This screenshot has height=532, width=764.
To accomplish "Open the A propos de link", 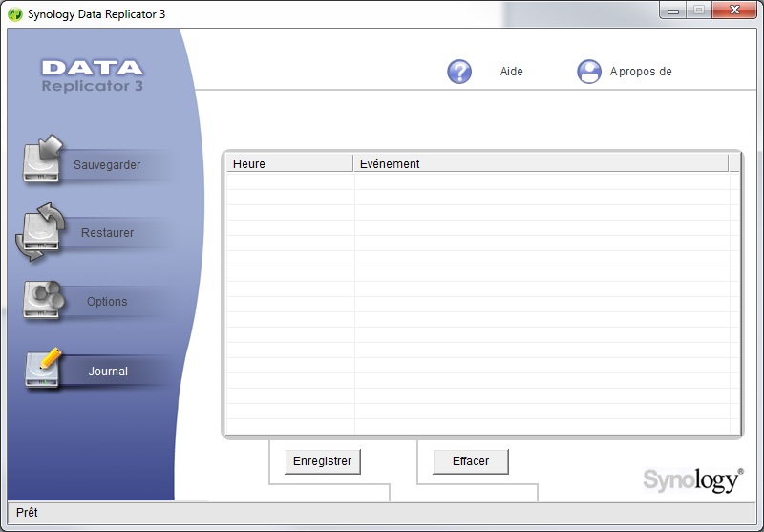I will [x=641, y=72].
